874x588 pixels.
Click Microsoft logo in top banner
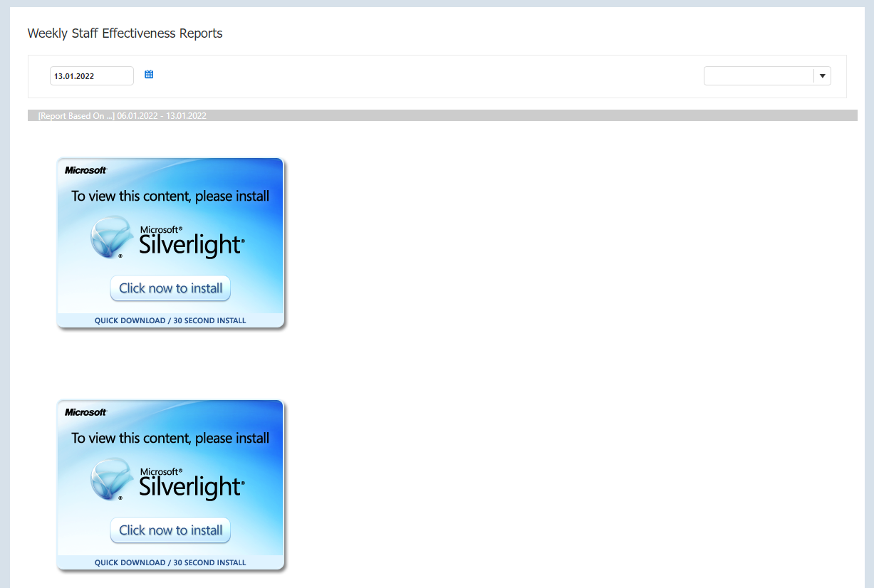85,170
